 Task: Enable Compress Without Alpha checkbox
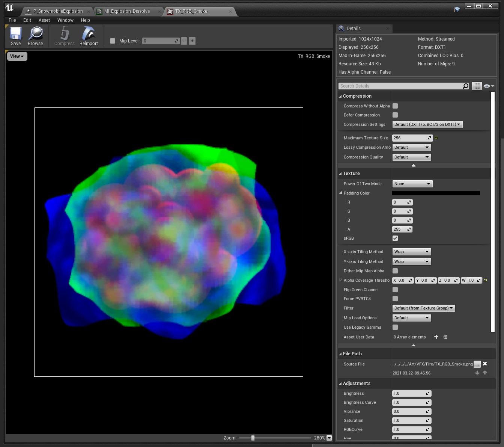395,106
